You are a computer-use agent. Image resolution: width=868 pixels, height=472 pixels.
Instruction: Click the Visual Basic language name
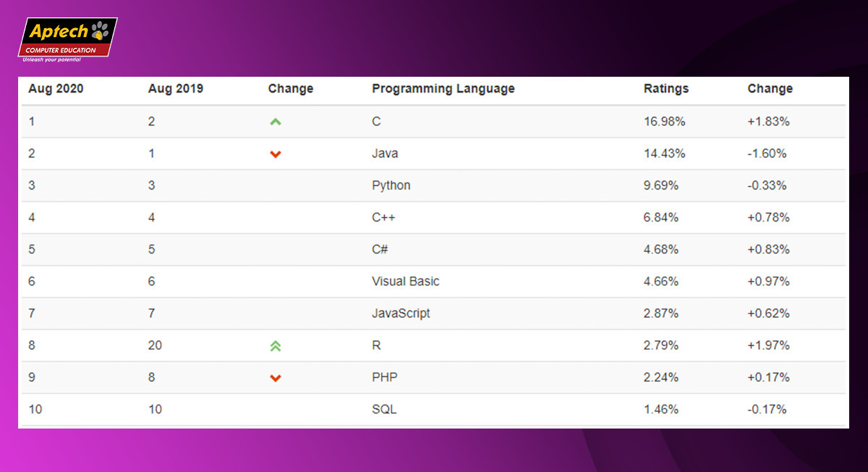click(406, 281)
